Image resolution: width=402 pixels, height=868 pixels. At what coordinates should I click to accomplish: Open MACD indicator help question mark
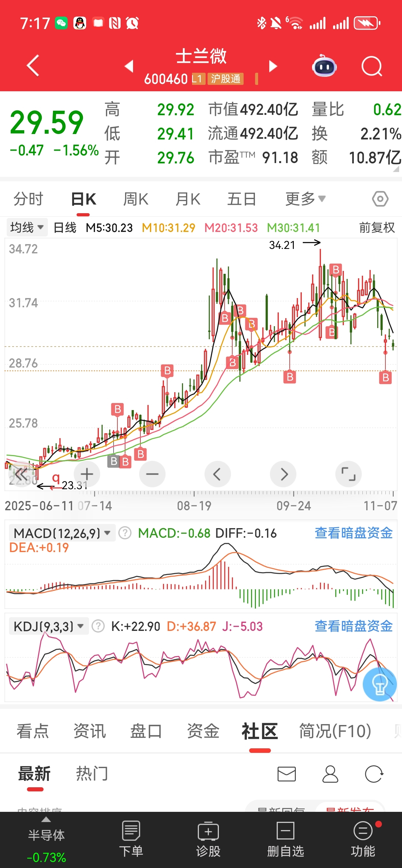tap(125, 533)
